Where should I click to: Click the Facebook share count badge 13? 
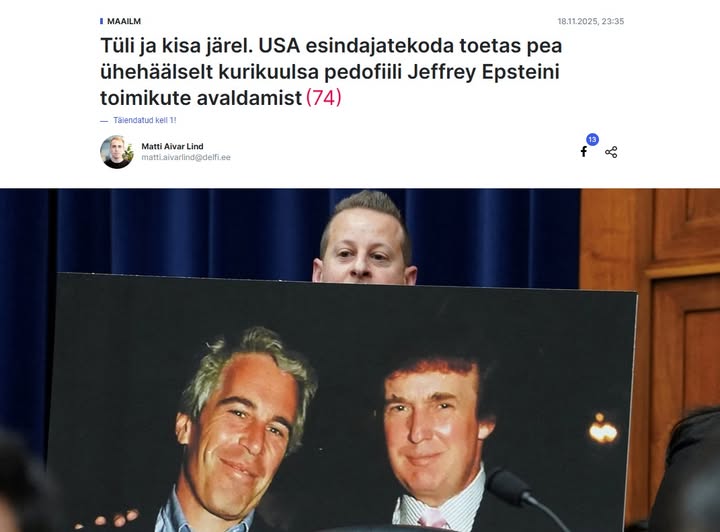coord(592,140)
